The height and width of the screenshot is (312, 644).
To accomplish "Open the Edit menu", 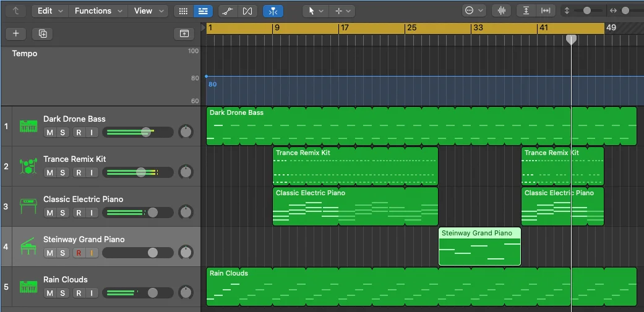I will tap(50, 11).
